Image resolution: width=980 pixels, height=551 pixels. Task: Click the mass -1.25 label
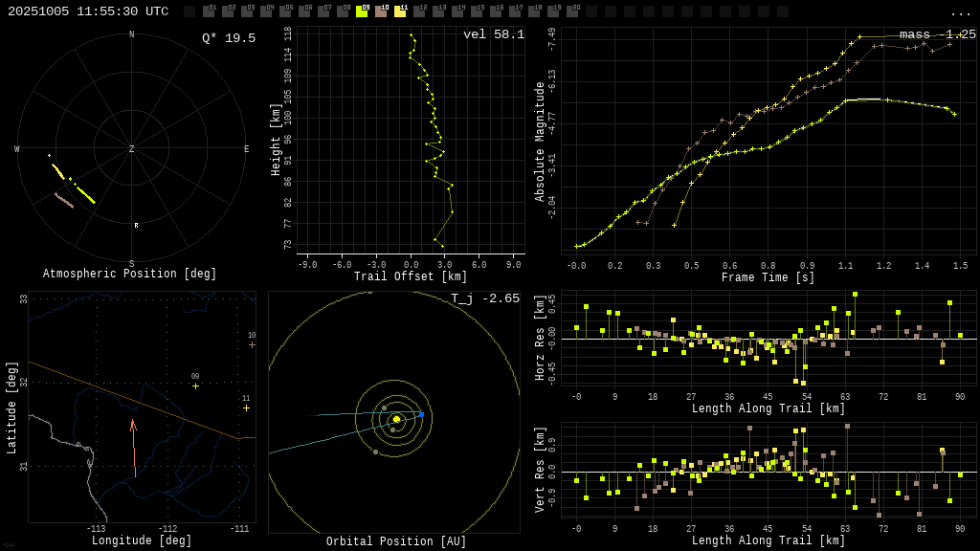point(937,34)
